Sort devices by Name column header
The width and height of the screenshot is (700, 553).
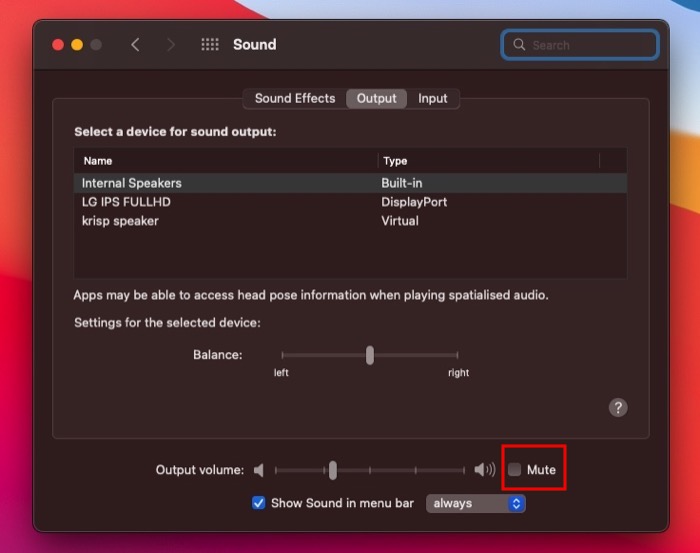coord(98,161)
